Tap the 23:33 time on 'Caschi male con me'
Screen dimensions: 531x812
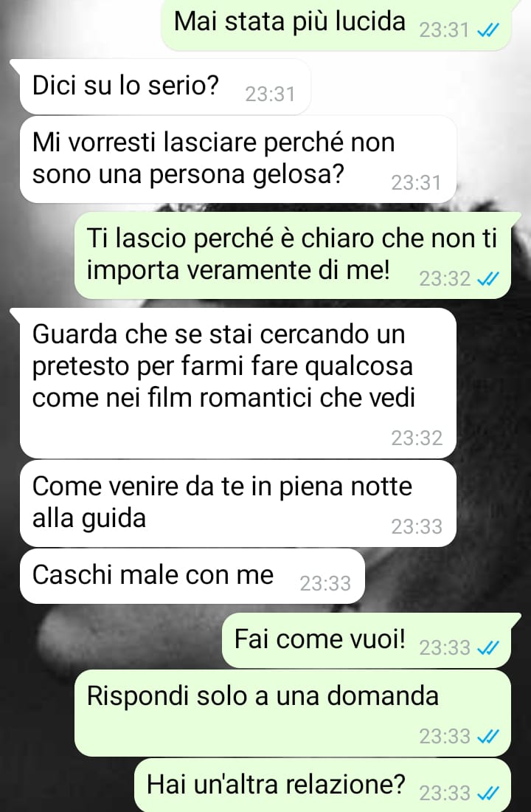pos(325,584)
